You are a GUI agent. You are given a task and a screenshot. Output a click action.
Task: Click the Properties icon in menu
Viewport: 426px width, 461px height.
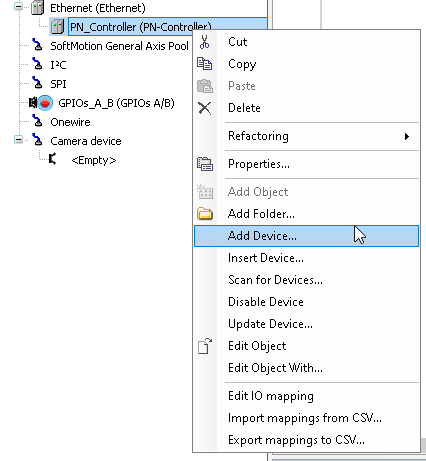point(205,164)
